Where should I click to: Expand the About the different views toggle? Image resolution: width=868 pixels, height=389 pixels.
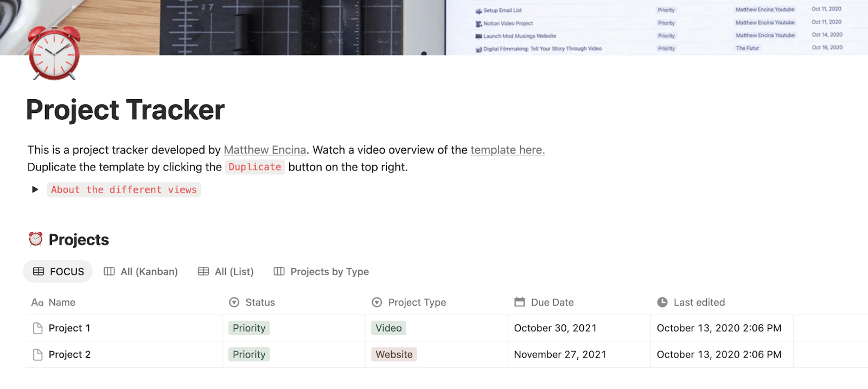point(35,189)
